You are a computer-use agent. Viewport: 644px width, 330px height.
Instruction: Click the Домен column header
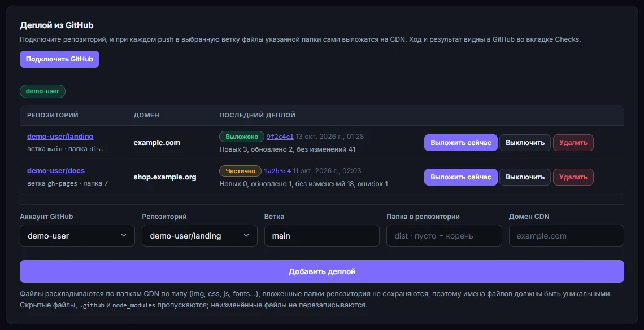point(146,115)
